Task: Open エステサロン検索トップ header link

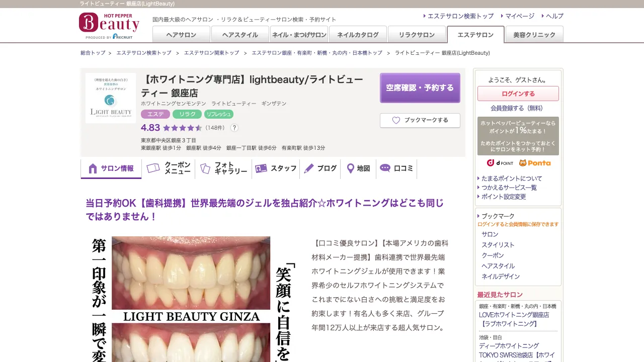Action: (x=460, y=16)
